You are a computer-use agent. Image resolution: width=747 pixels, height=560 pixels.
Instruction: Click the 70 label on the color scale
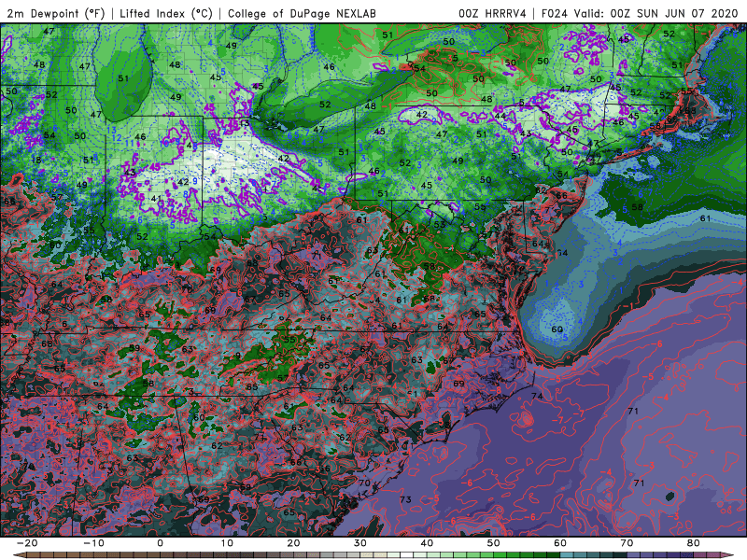point(627,543)
